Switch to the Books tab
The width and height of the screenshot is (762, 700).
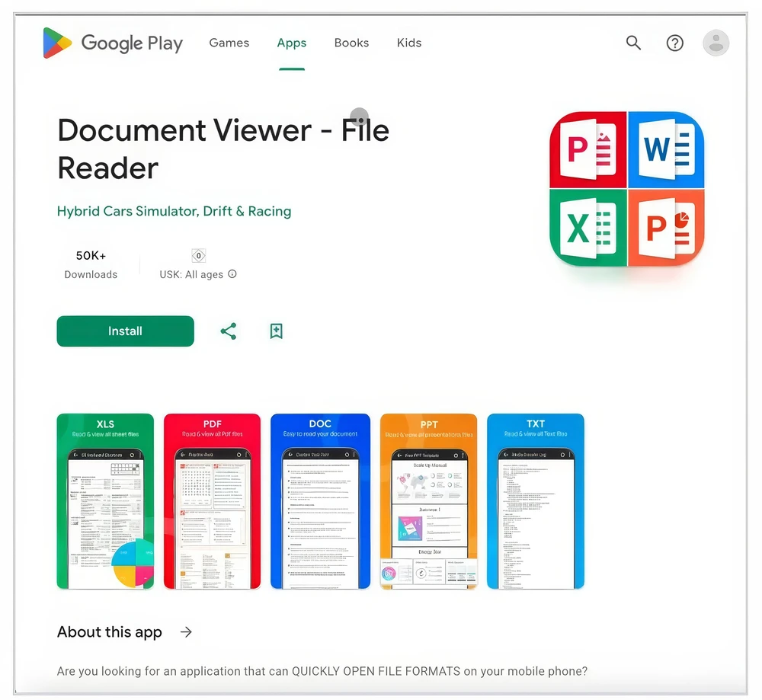coord(351,43)
